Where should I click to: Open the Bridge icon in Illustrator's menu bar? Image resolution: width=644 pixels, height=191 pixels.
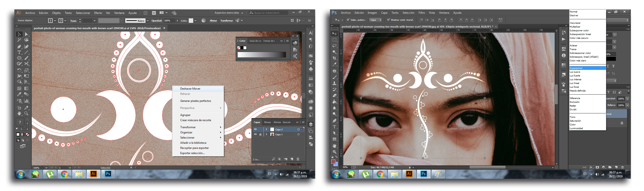coord(145,13)
